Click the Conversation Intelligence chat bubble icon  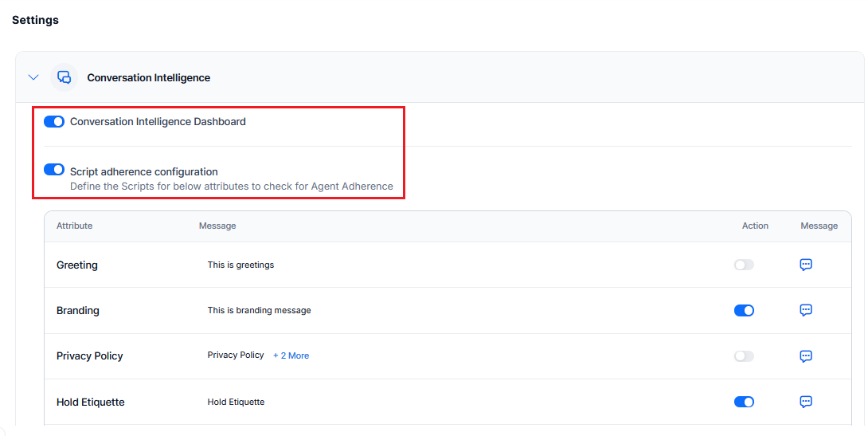point(64,77)
